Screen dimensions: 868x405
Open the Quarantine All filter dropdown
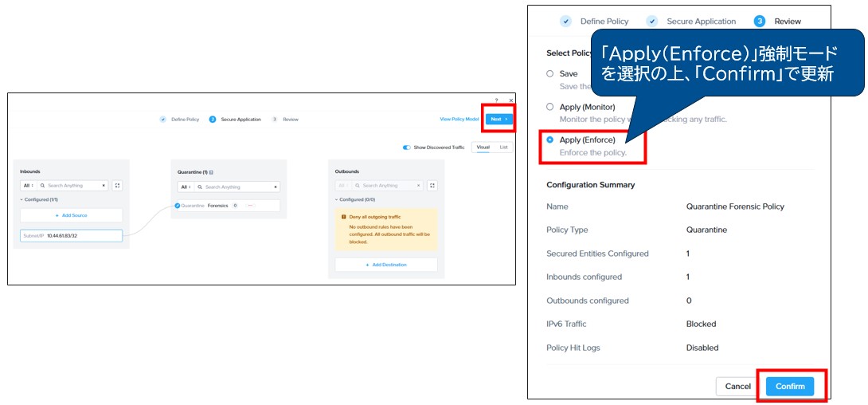tap(185, 187)
